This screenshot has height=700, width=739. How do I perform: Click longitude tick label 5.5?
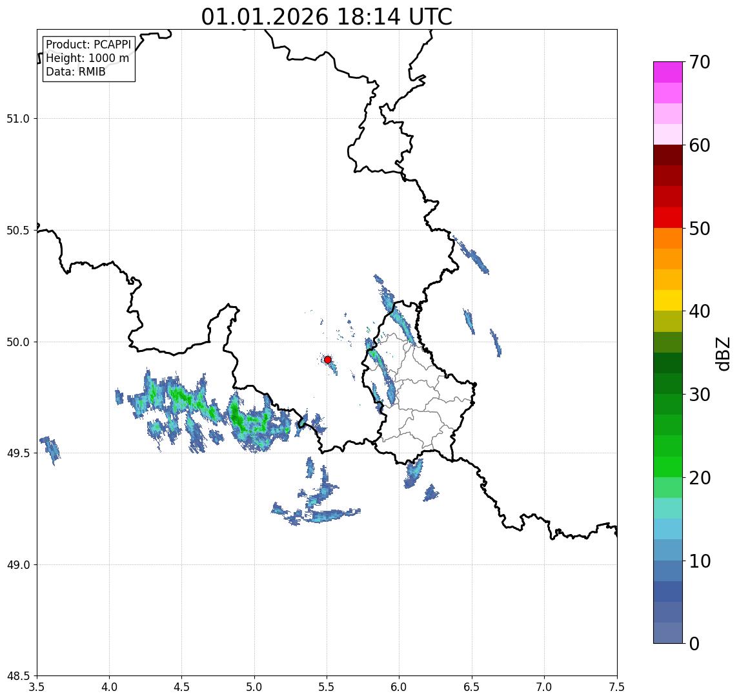point(327,686)
